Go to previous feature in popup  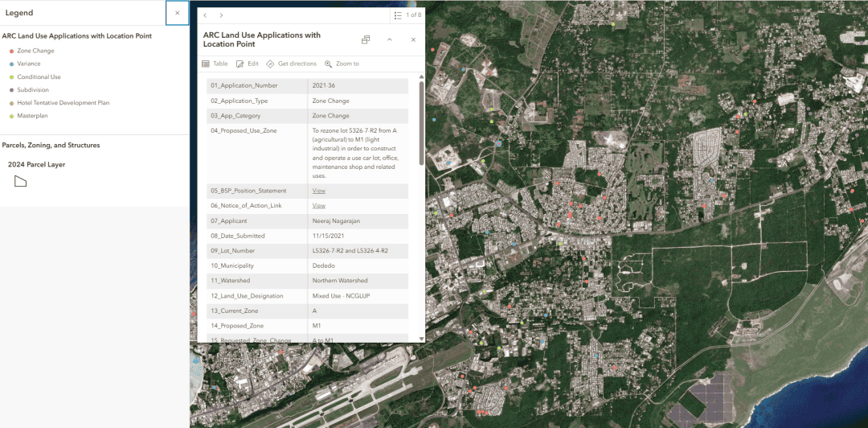tap(205, 15)
